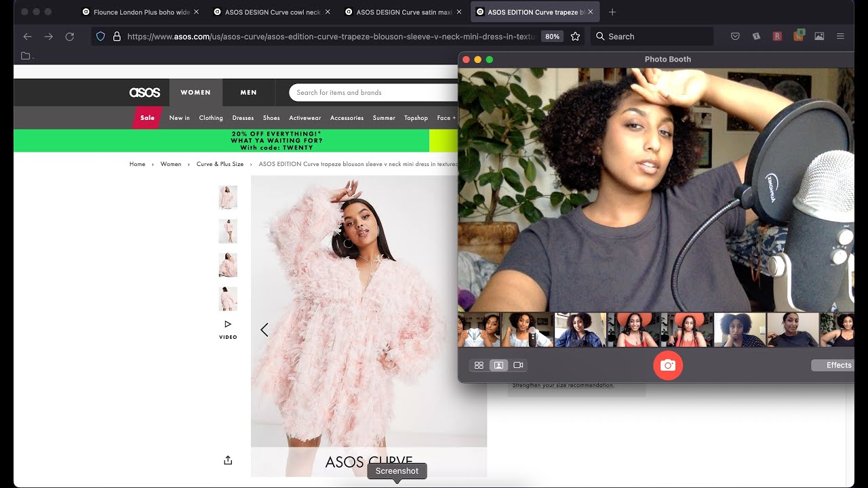Open the Clothing menu
868x488 pixels.
(211, 118)
